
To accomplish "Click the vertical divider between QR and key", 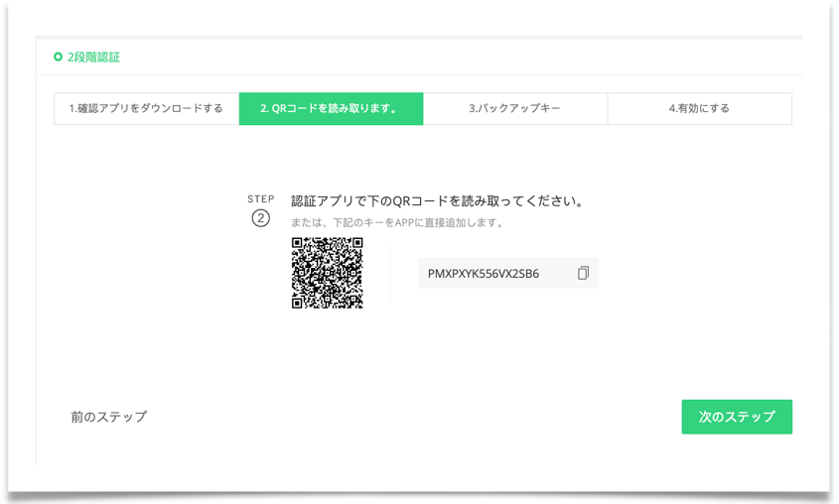I will click(x=390, y=273).
